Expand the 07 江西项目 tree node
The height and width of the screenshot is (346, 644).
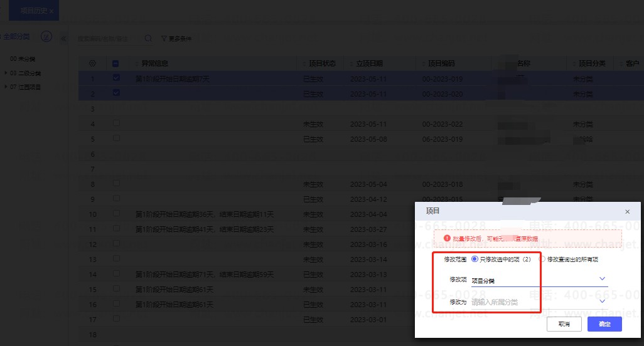click(6, 87)
